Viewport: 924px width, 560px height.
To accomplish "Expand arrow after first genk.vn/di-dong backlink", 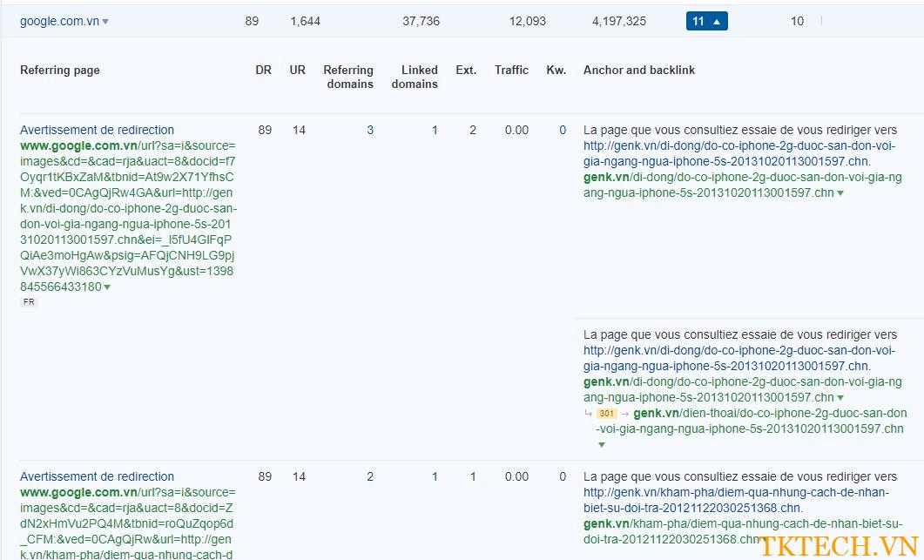I will [x=840, y=193].
